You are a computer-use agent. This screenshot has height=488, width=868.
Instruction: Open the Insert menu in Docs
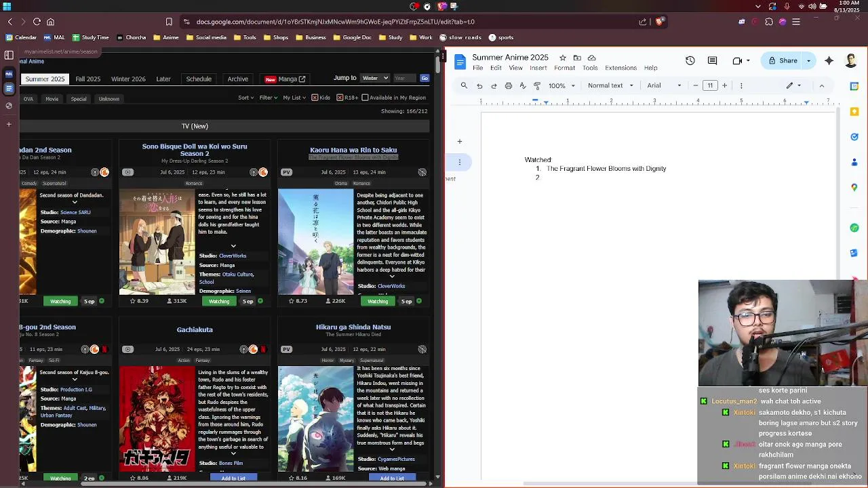(x=538, y=68)
